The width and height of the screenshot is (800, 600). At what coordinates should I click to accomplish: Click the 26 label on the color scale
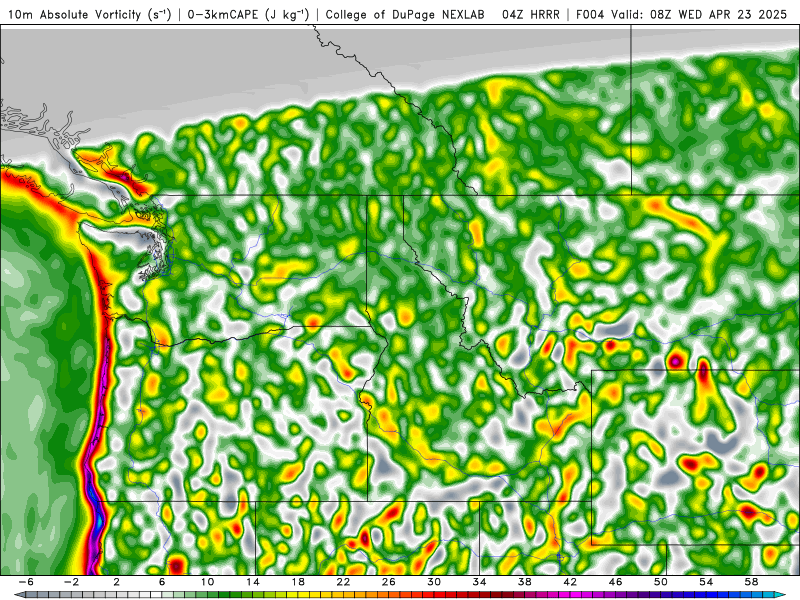[x=388, y=582]
